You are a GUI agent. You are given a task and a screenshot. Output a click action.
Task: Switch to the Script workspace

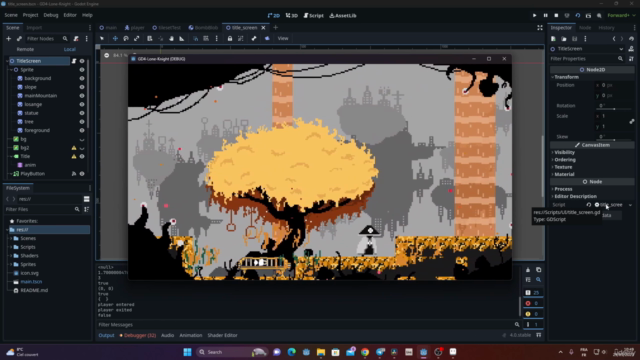313,16
